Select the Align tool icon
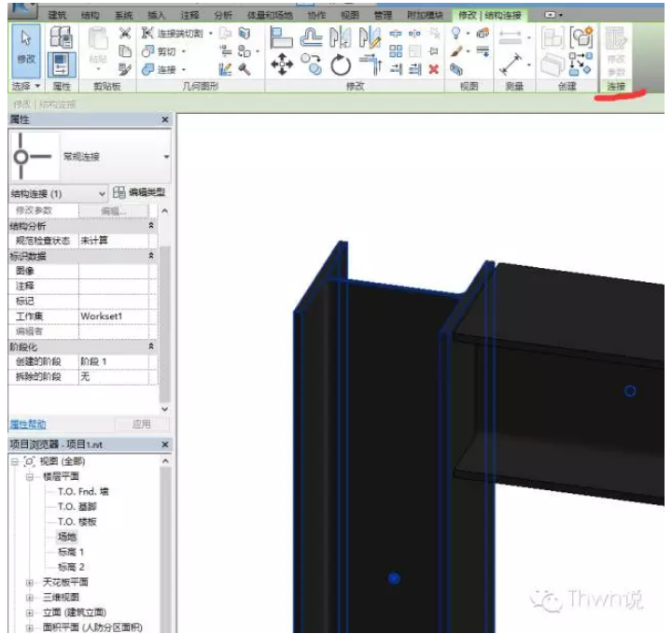 coord(281,36)
